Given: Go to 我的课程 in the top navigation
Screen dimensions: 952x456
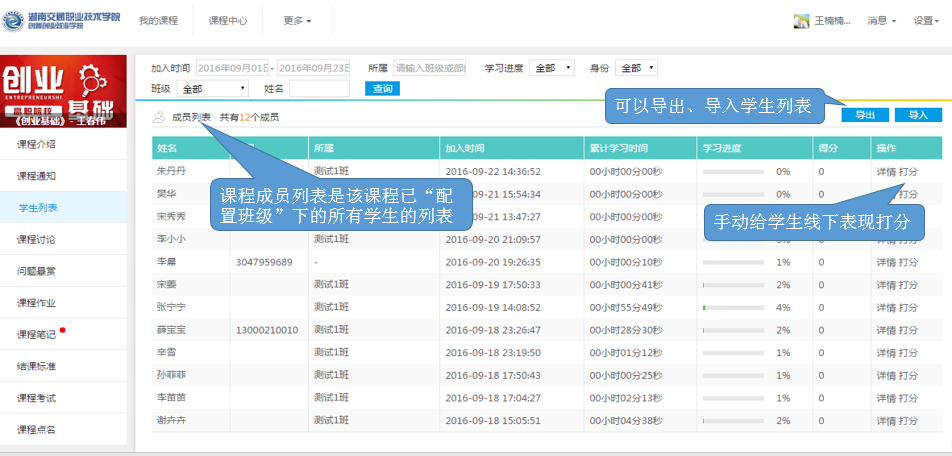Looking at the screenshot, I should (157, 21).
